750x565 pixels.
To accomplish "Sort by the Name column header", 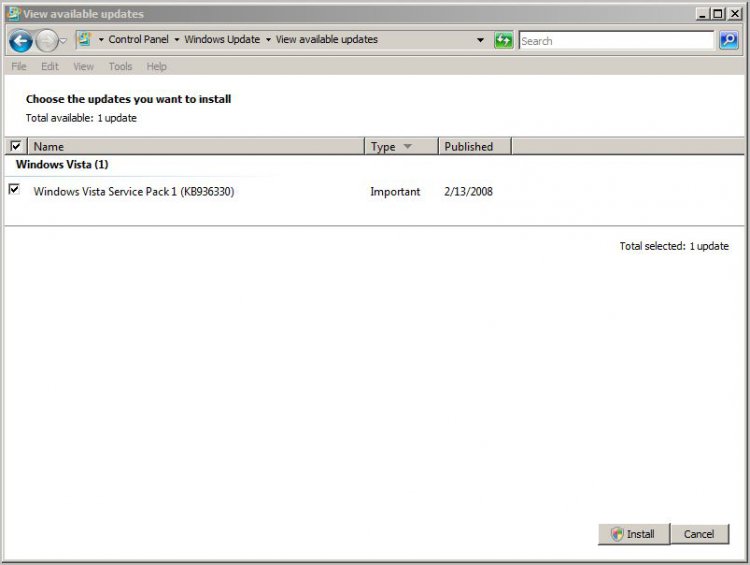I will [196, 146].
